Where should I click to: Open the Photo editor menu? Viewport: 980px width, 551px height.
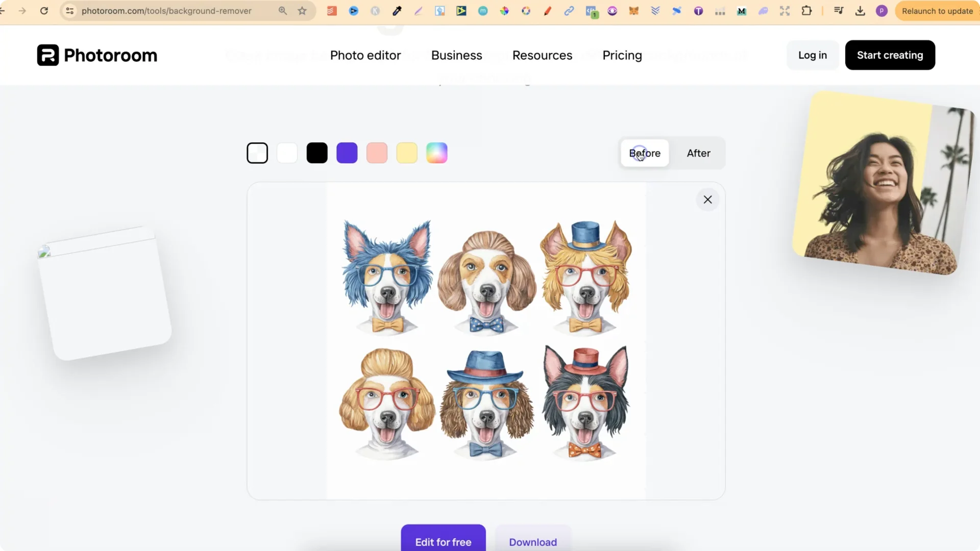coord(365,55)
